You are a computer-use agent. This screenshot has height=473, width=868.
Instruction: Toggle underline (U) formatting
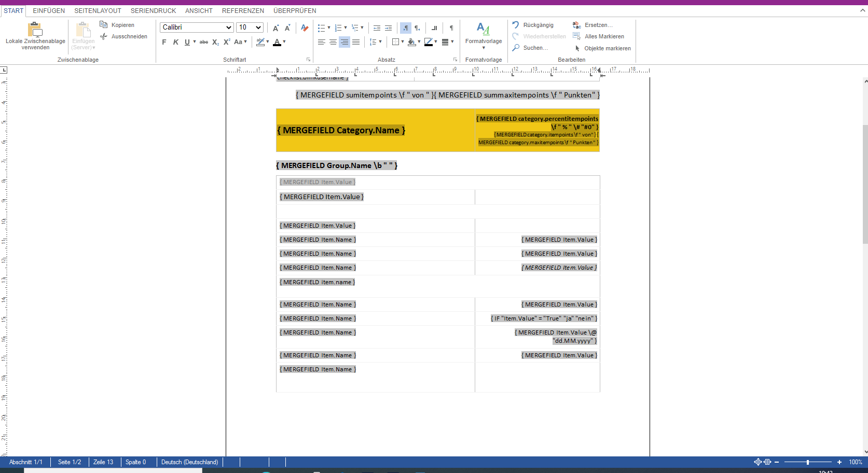pos(187,42)
